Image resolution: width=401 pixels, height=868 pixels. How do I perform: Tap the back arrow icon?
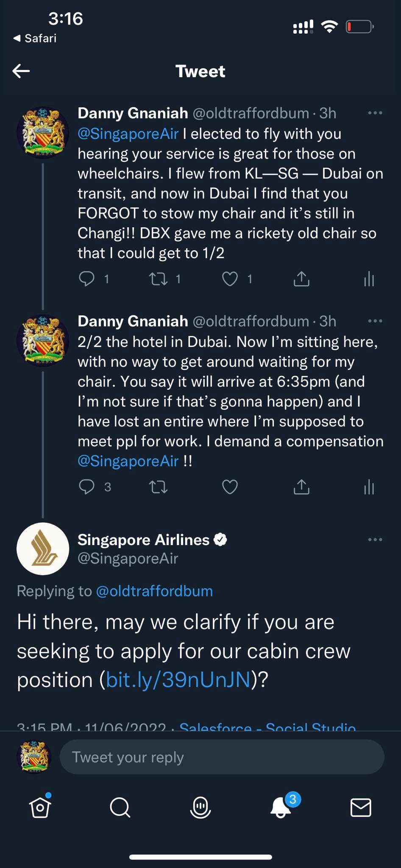[21, 71]
